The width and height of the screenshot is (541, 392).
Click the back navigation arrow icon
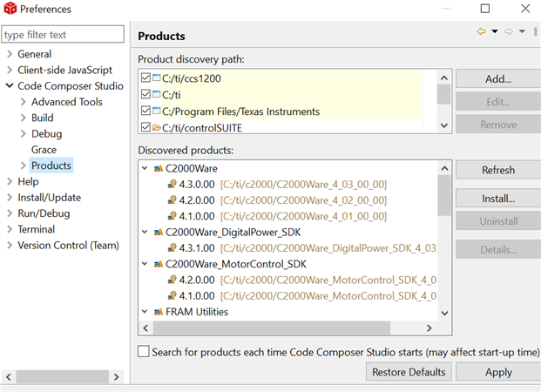(x=481, y=32)
